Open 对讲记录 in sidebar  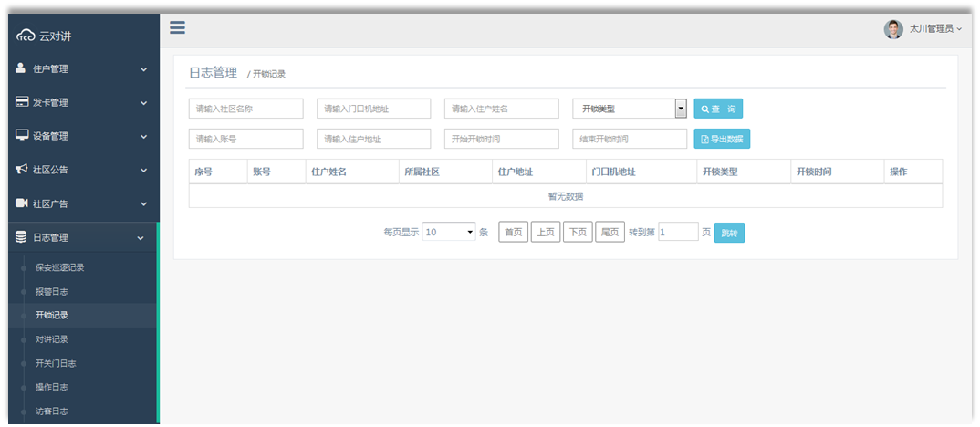click(x=52, y=339)
